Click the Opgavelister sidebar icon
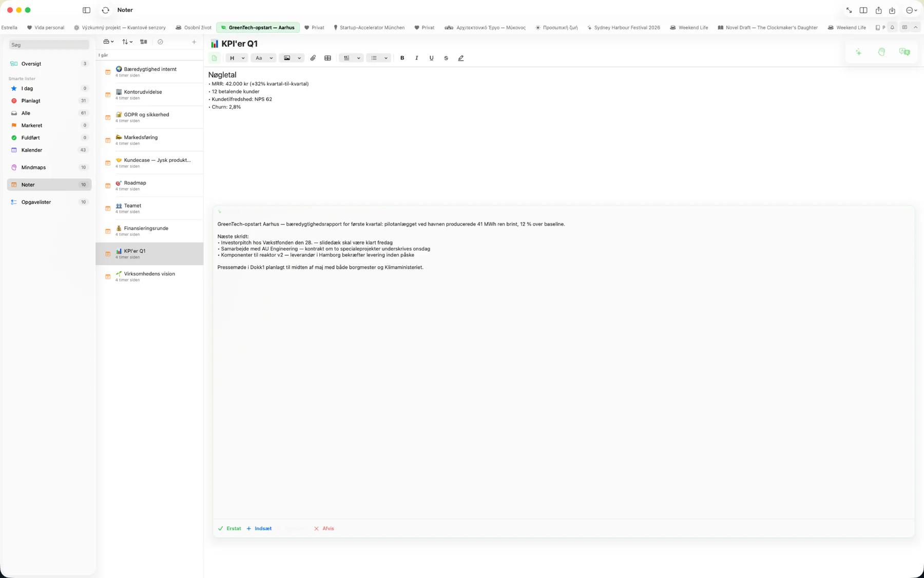This screenshot has height=578, width=924. [x=14, y=202]
